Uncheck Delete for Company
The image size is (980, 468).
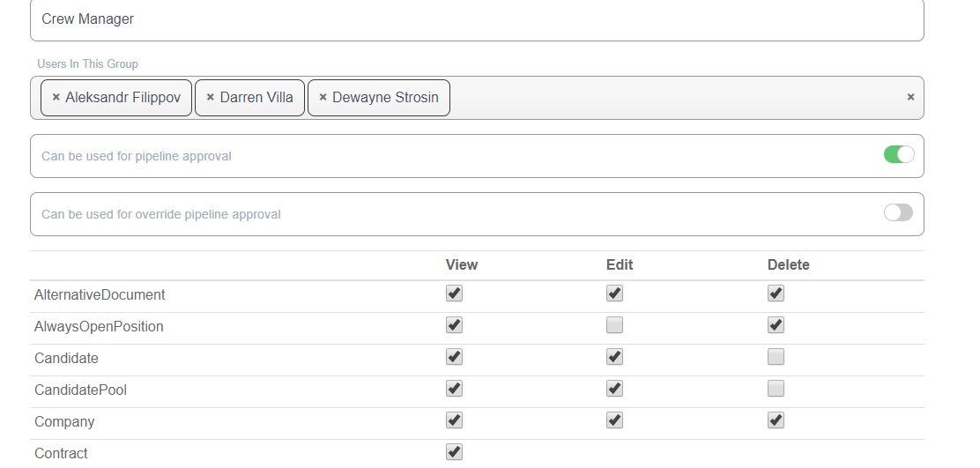pyautogui.click(x=776, y=421)
